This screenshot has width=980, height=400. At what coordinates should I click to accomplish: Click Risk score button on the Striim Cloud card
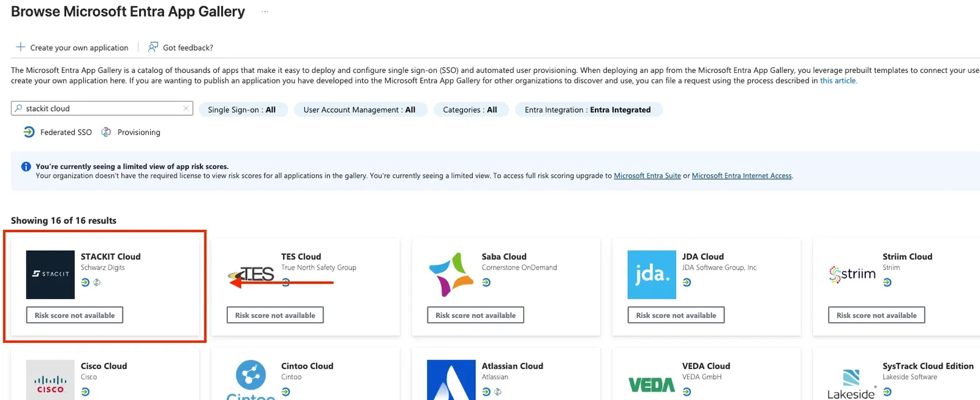pyautogui.click(x=876, y=315)
